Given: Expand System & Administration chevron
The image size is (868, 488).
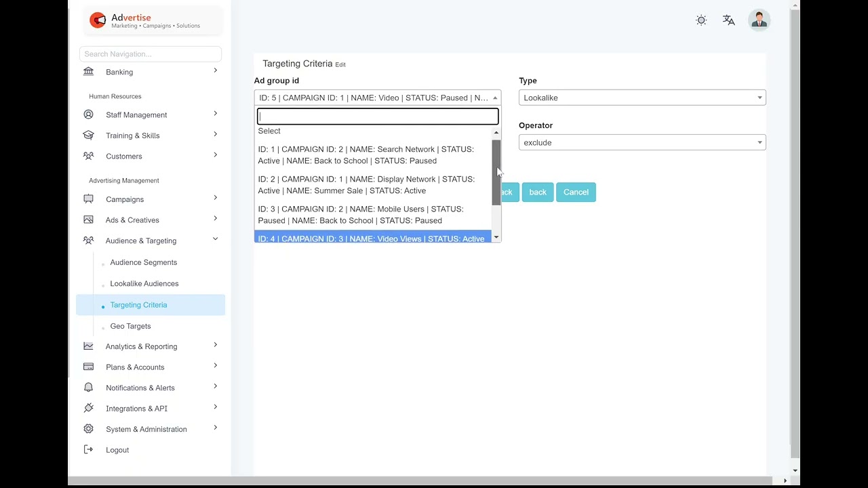Looking at the screenshot, I should [x=216, y=428].
